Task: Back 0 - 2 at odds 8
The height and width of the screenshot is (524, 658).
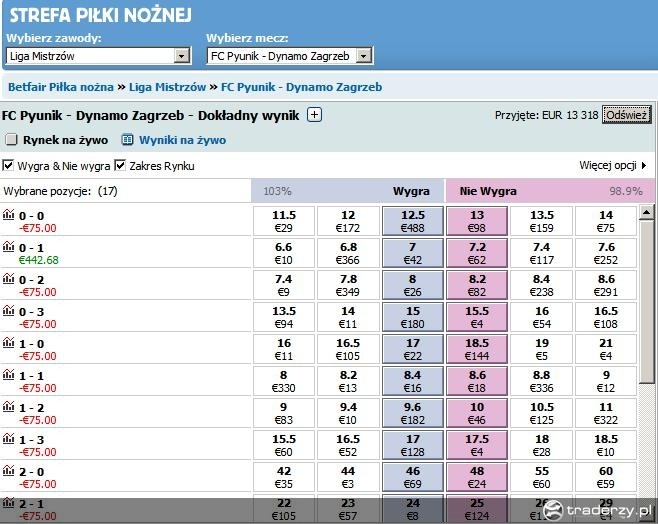Action: pos(413,285)
